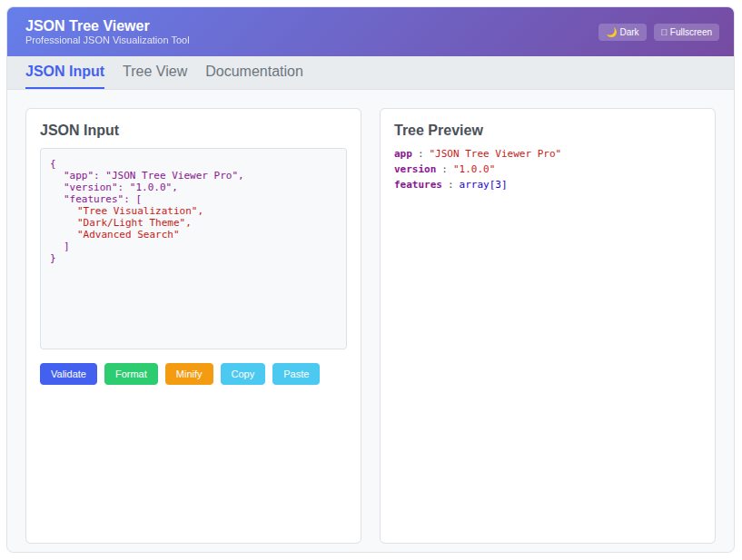Click the Tree Preview panel heading
This screenshot has width=742, height=560.
click(439, 130)
